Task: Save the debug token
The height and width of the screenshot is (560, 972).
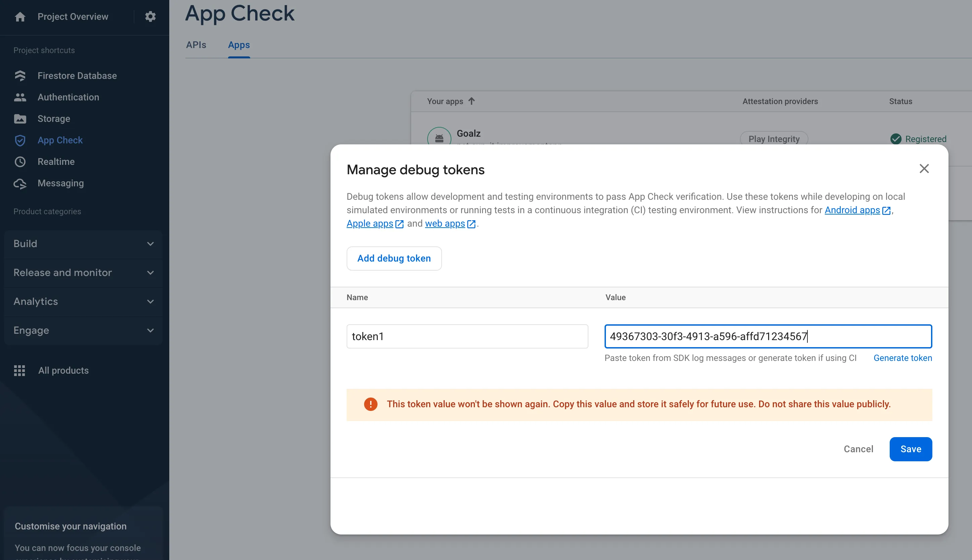Action: pos(911,449)
